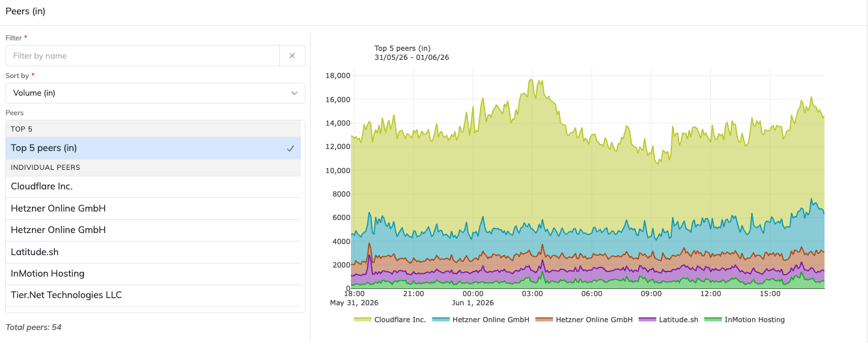
Task: Click the Volume (in) sort selection
Action: 34,93
